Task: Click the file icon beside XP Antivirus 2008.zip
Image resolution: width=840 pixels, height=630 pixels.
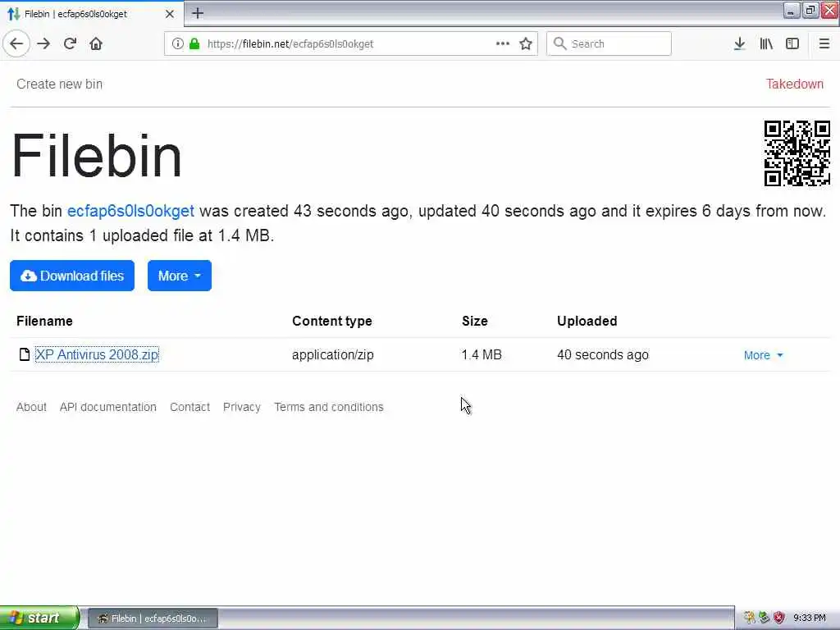Action: 25,354
